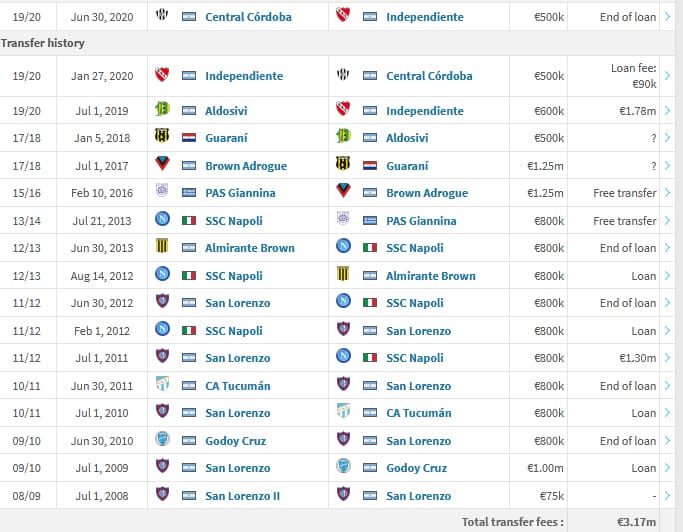
Task: Open the San Lorenzo II club link
Action: 243,495
